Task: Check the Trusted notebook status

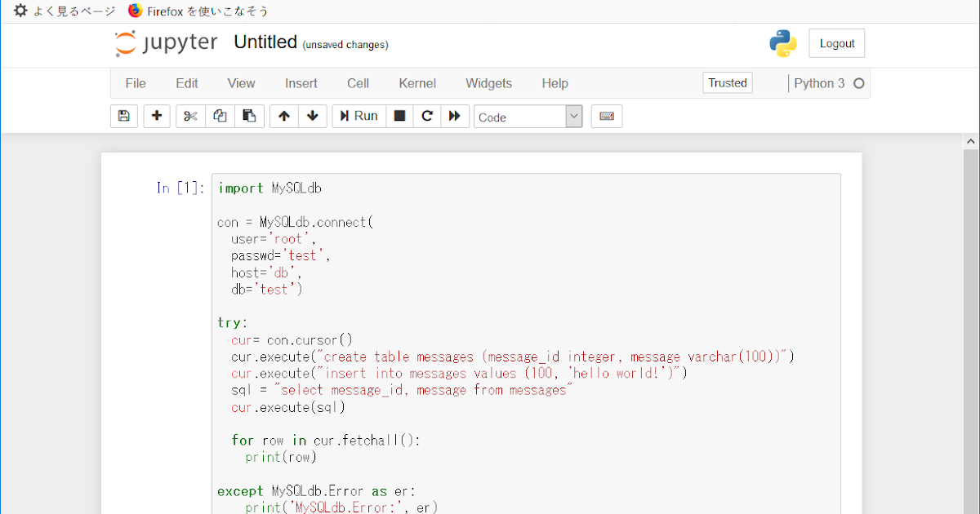Action: (x=727, y=82)
